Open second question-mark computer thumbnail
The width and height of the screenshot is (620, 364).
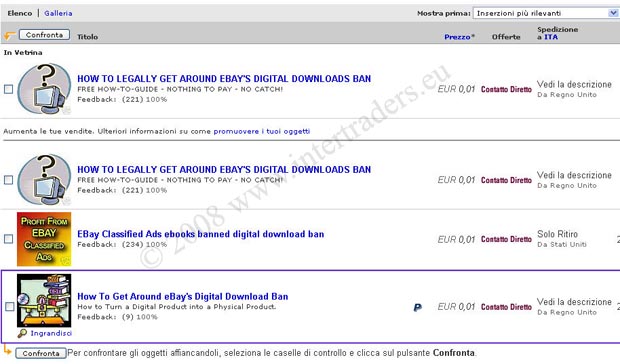(44, 179)
